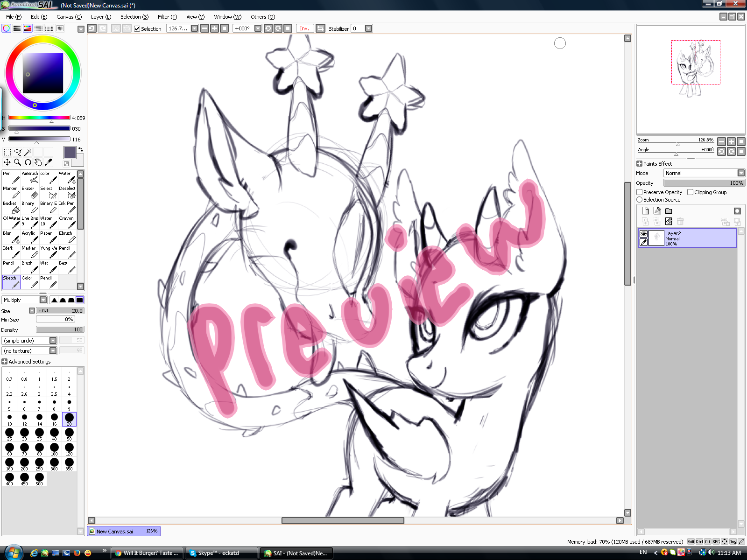The image size is (747, 560).
Task: Select the move tool
Action: 7,162
